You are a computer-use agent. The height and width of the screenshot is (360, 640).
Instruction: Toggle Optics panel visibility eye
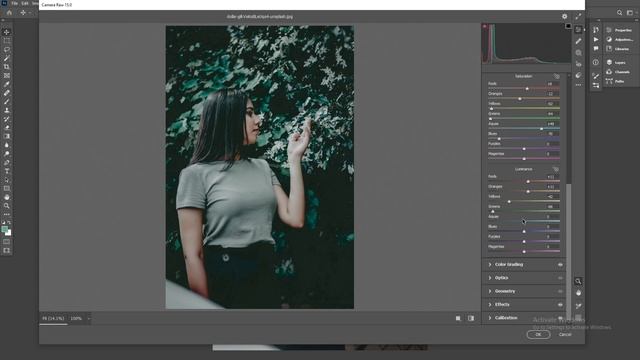coord(560,278)
